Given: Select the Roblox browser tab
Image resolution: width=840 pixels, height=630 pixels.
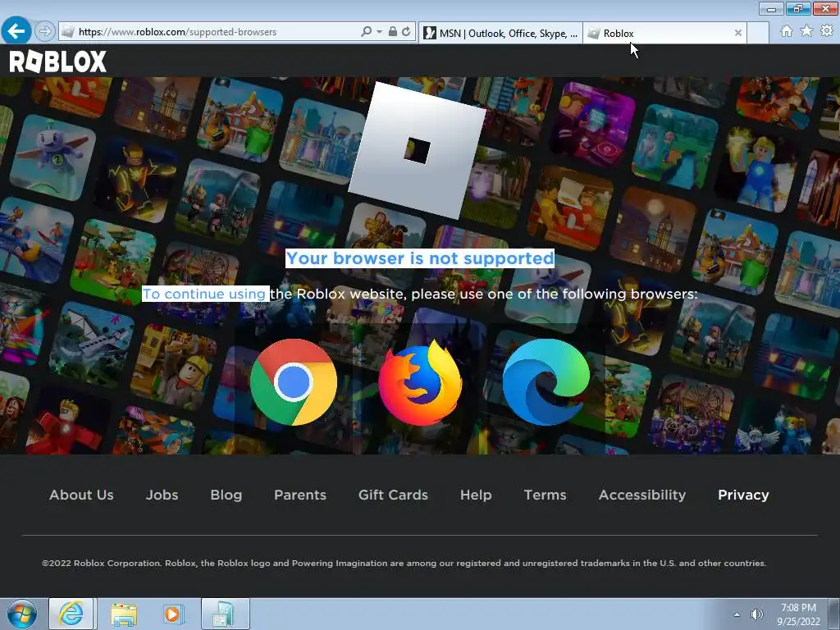Looking at the screenshot, I should pos(659,33).
